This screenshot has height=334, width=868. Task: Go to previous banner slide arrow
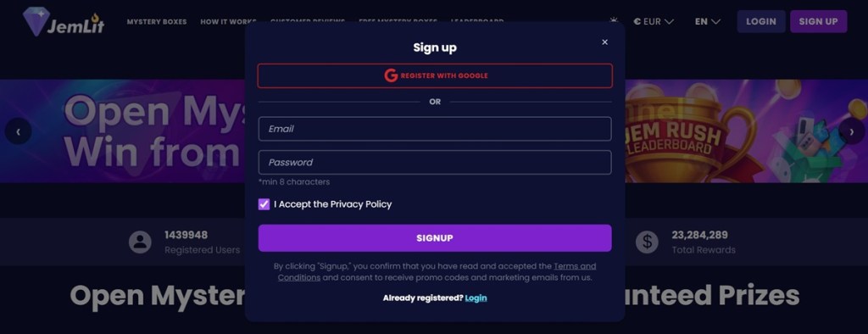19,131
